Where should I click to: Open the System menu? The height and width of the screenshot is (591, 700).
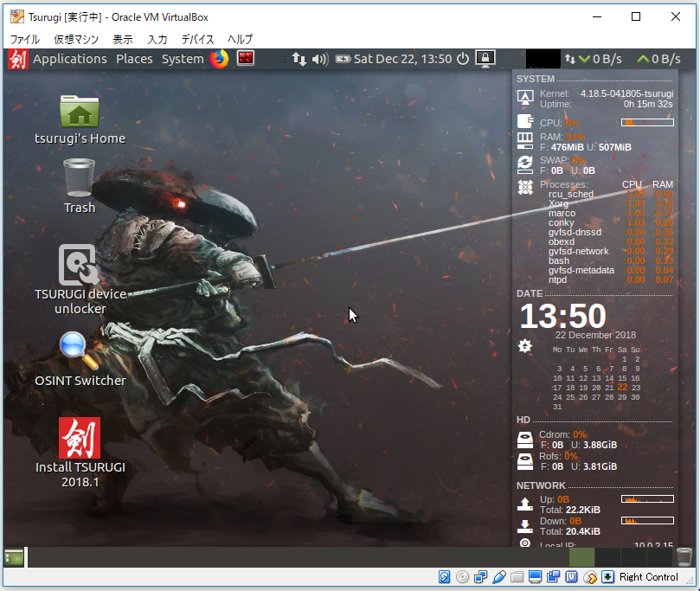[183, 59]
